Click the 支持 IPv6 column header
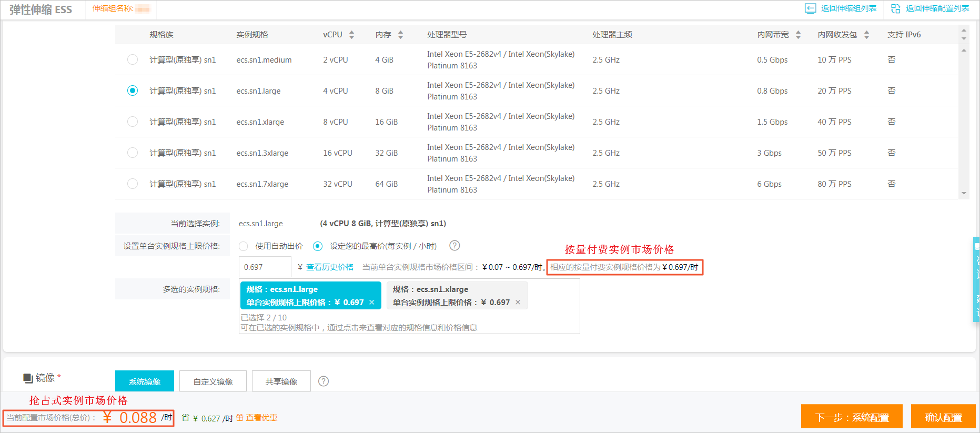Image resolution: width=980 pixels, height=433 pixels. click(x=904, y=35)
